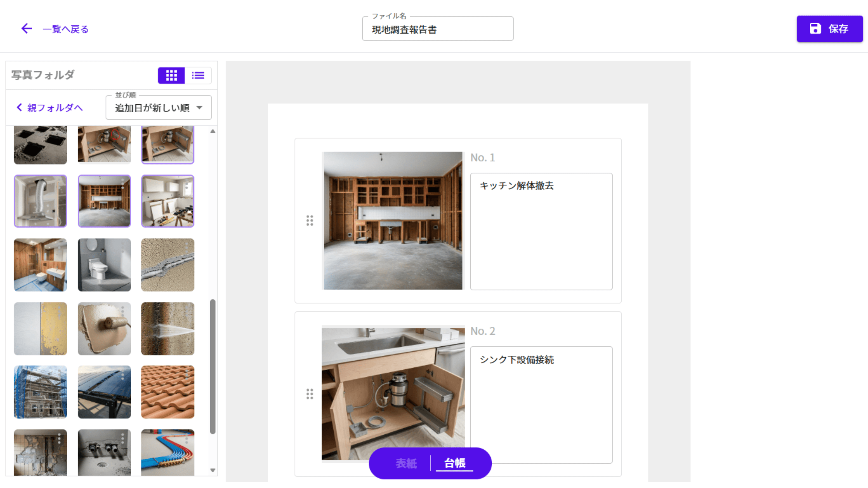This screenshot has width=868, height=488.
Task: Click the No. 2 label
Action: coord(483,331)
